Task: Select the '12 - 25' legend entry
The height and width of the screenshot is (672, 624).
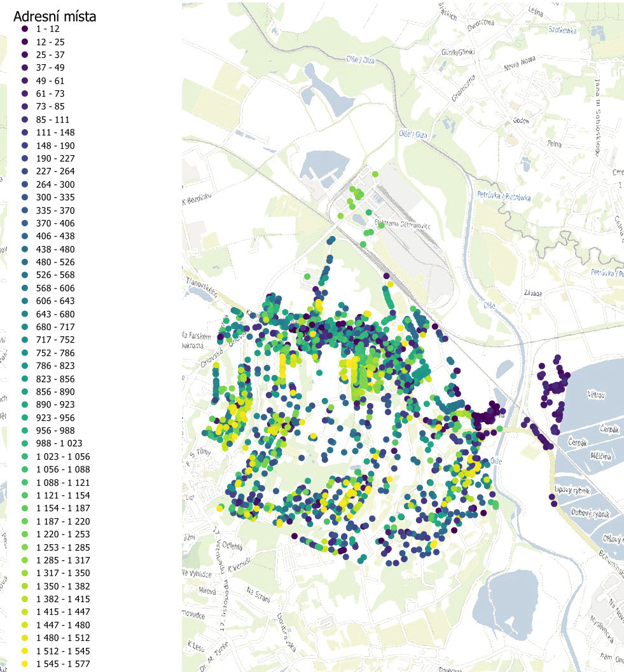Action: coord(43,42)
